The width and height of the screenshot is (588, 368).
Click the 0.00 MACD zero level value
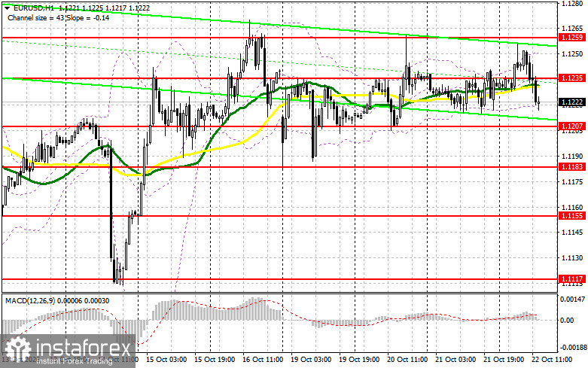[567, 321]
